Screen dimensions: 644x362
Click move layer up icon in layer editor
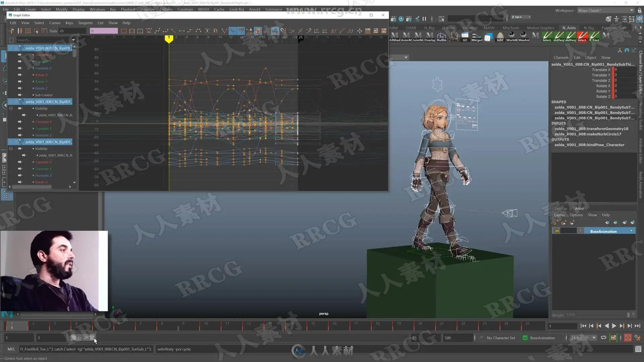coord(607,223)
